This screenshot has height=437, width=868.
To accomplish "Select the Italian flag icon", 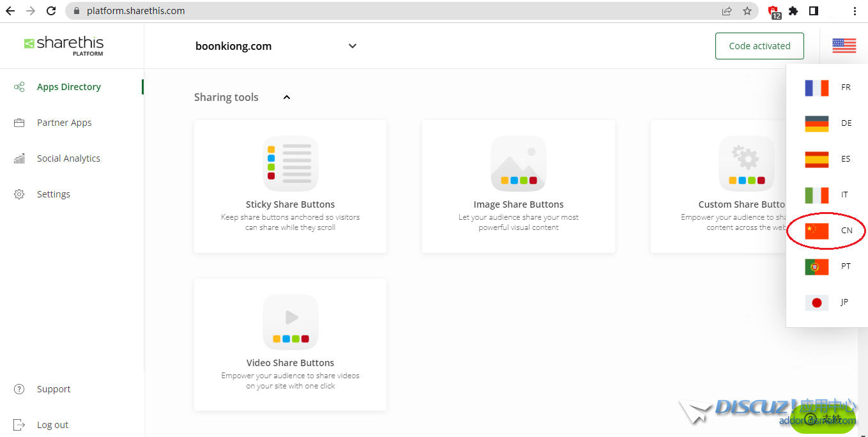I will click(817, 195).
